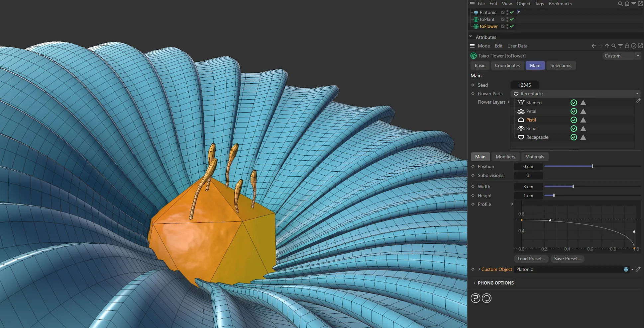Click the eyedropper next to Custom Object

pyautogui.click(x=638, y=269)
